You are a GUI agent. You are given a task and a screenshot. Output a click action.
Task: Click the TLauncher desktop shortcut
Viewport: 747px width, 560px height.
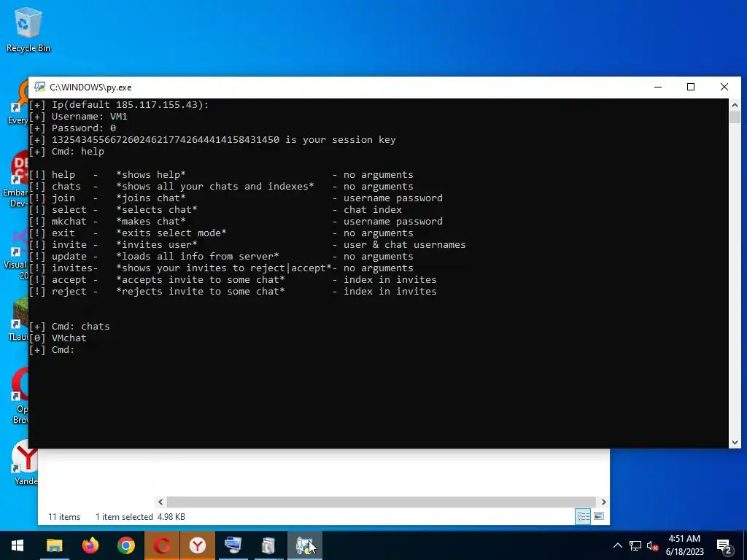(x=20, y=318)
